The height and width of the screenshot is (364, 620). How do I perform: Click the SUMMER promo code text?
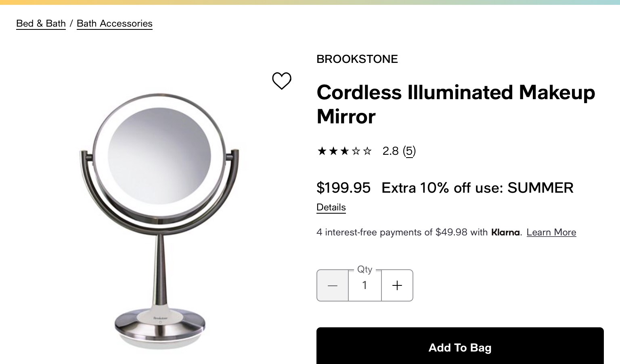point(540,187)
